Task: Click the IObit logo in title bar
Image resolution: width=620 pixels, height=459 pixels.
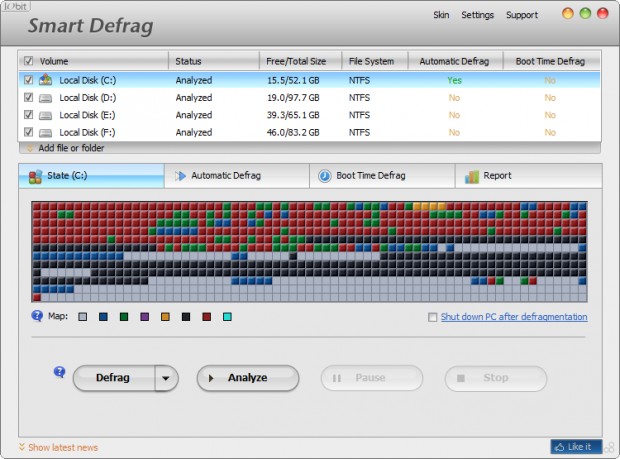Action: 15,6
